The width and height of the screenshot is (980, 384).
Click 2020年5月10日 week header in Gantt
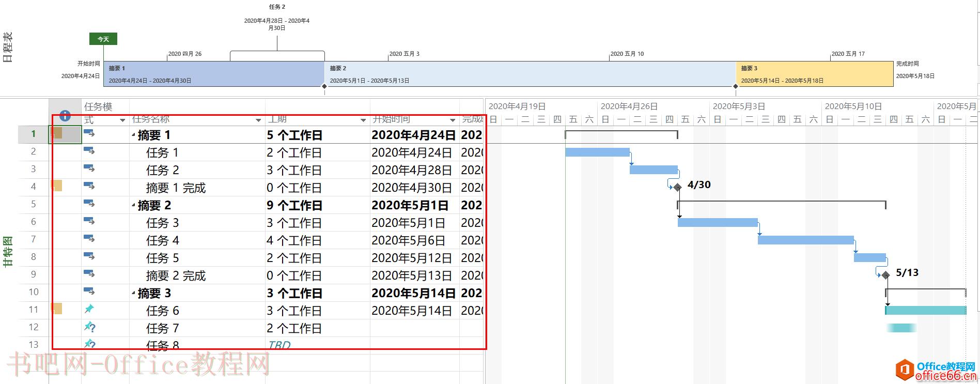853,106
